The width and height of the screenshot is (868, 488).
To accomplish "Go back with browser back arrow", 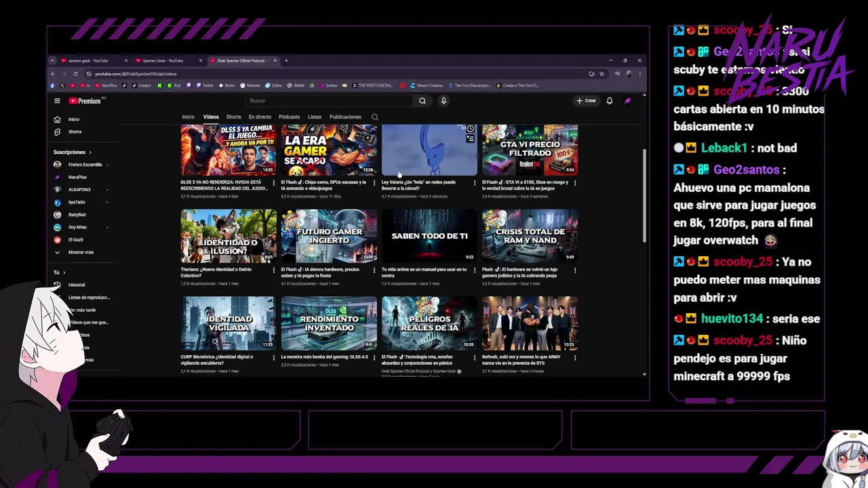I will coord(53,74).
